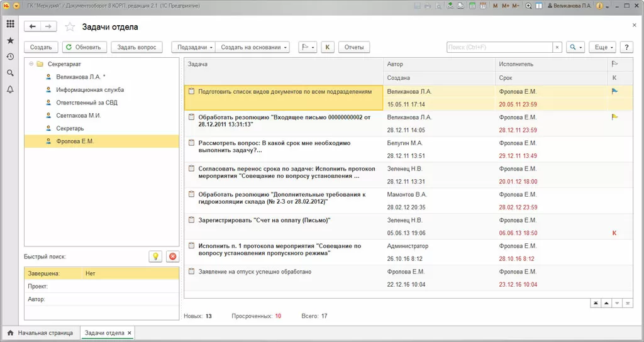
Task: Open info icon in title bar
Action: 599,6
